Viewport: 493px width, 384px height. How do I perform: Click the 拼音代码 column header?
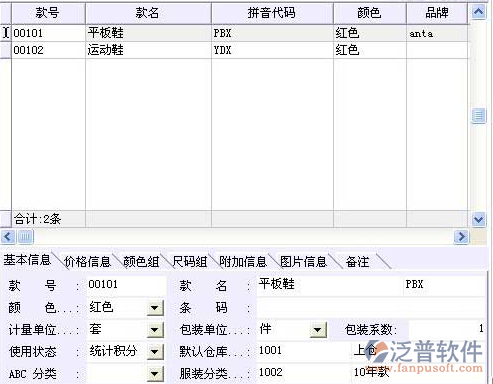pyautogui.click(x=272, y=13)
